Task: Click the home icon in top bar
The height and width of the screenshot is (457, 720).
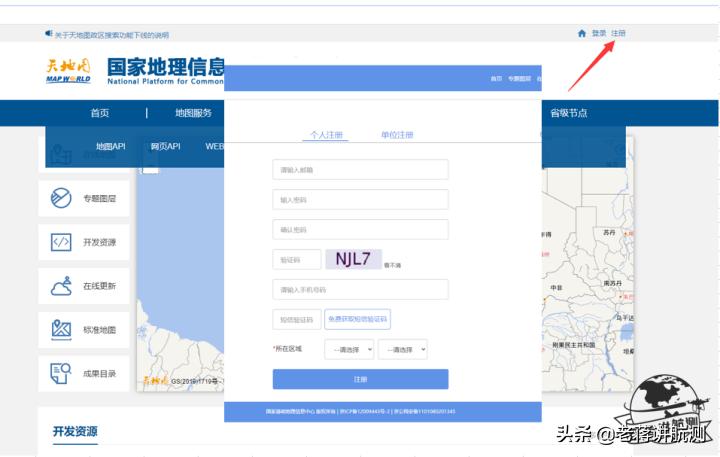Action: pyautogui.click(x=581, y=33)
